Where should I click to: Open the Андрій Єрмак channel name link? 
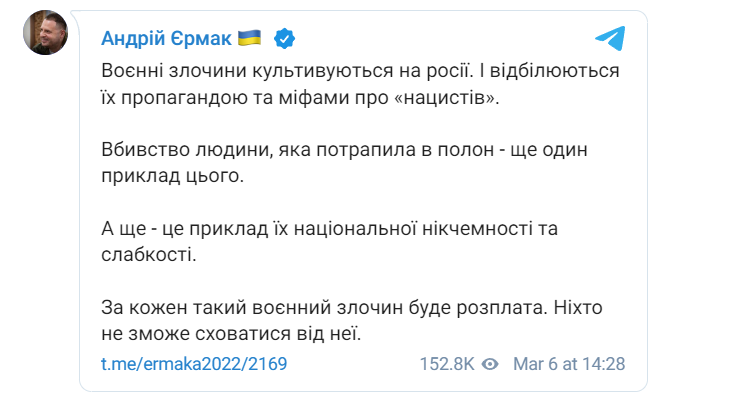tap(166, 38)
